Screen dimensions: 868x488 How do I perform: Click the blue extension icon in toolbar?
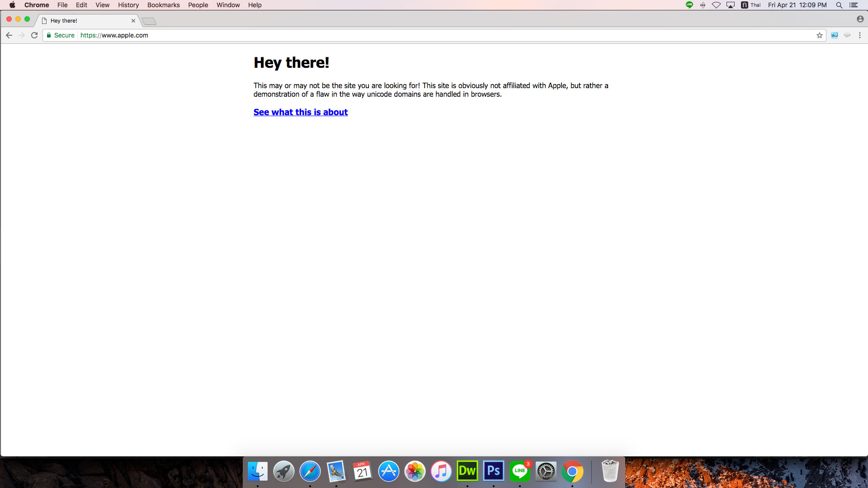835,35
